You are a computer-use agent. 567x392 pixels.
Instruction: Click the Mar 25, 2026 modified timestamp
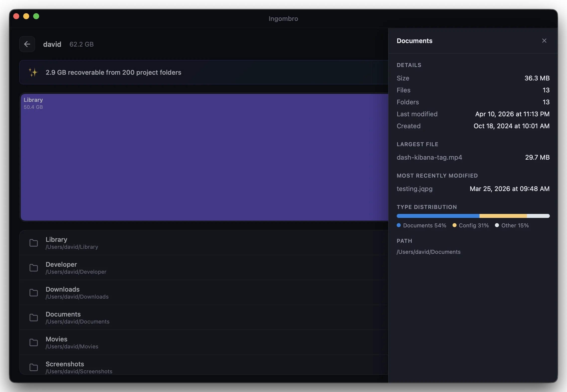click(x=510, y=189)
